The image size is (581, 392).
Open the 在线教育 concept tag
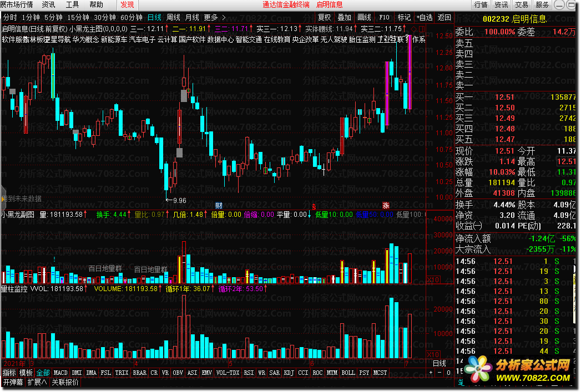[x=277, y=39]
